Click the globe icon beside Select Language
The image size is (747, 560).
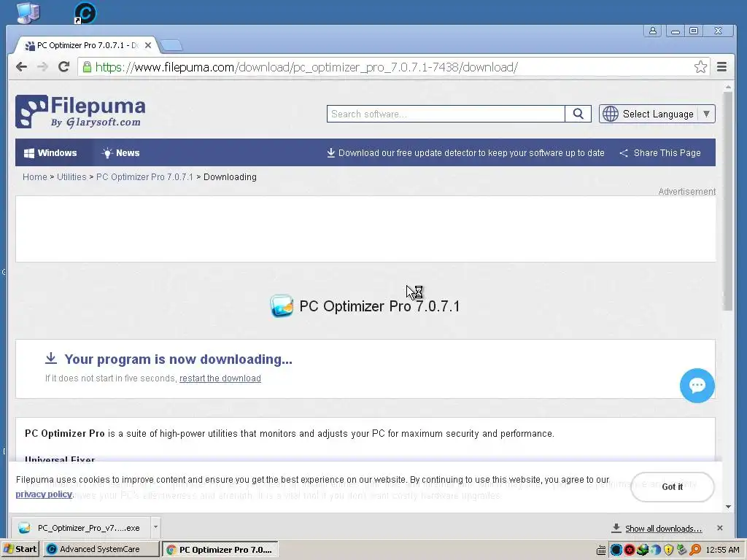pyautogui.click(x=611, y=114)
